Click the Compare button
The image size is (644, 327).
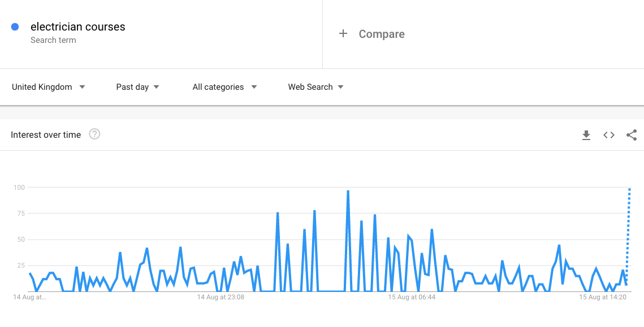tap(382, 34)
